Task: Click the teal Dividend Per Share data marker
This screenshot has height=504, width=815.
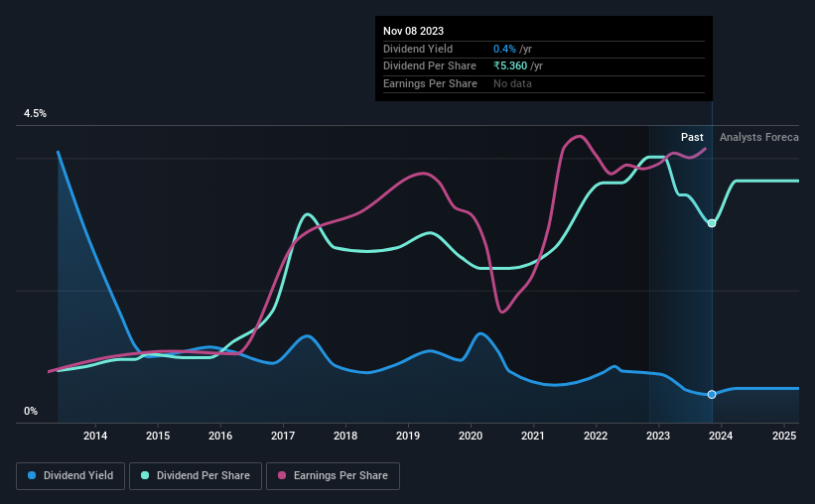Action: coord(712,223)
